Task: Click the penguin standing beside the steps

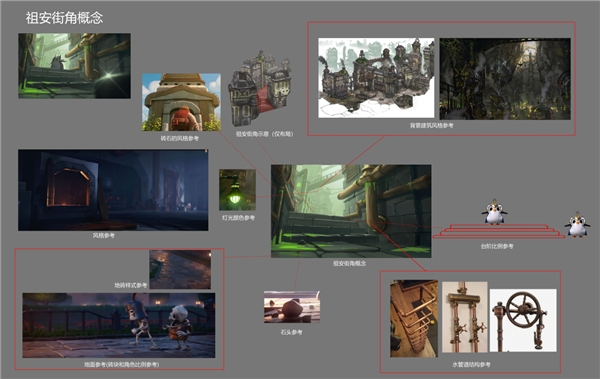Action: pyautogui.click(x=577, y=224)
